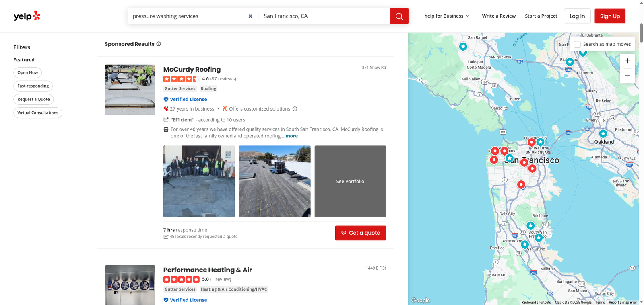Image resolution: width=644 pixels, height=305 pixels.
Task: Click the San Francisco, CA location field
Action: (324, 16)
